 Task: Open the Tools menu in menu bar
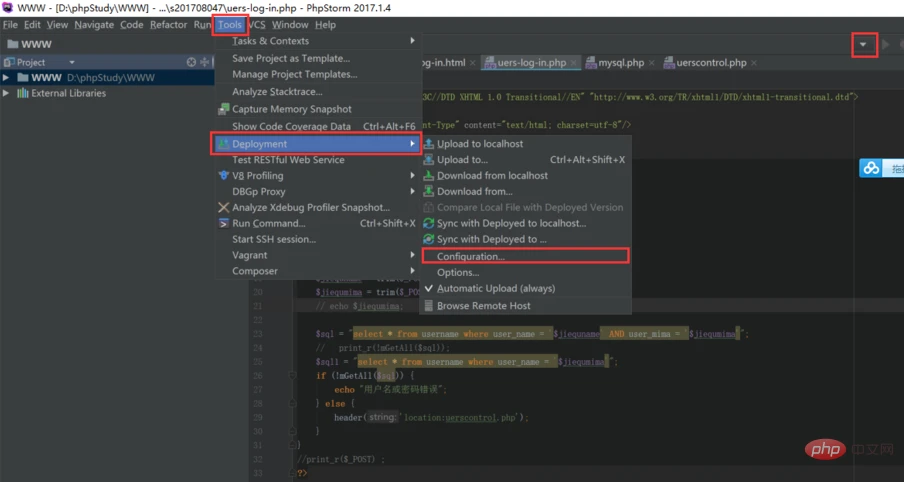click(229, 25)
